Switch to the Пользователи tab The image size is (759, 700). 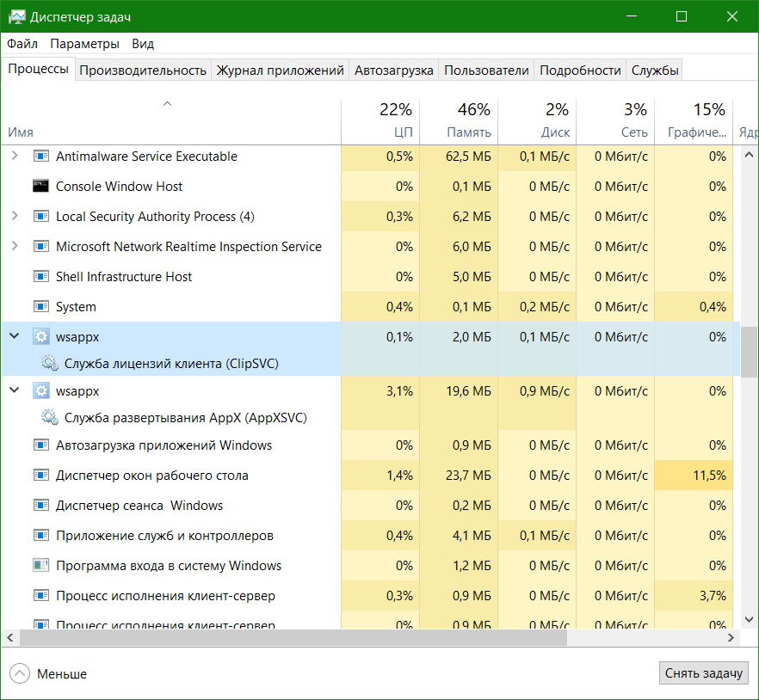[x=486, y=71]
